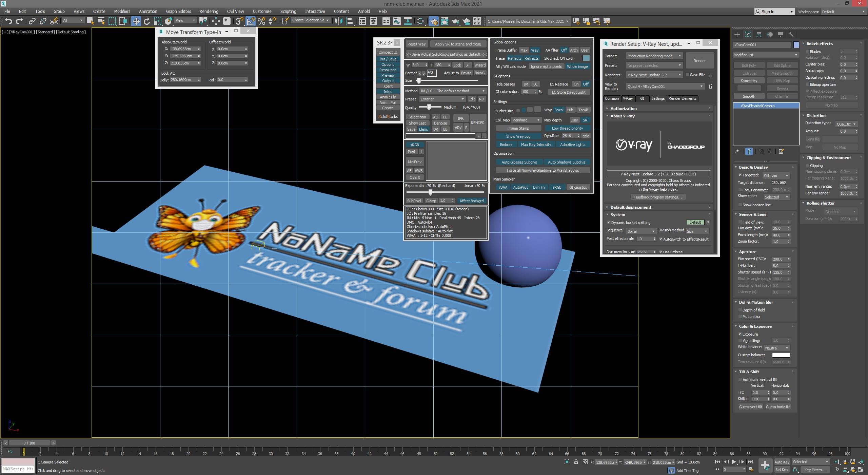Toggle 3D Snaps icon
Screen dimensions: 868x475
239,21
